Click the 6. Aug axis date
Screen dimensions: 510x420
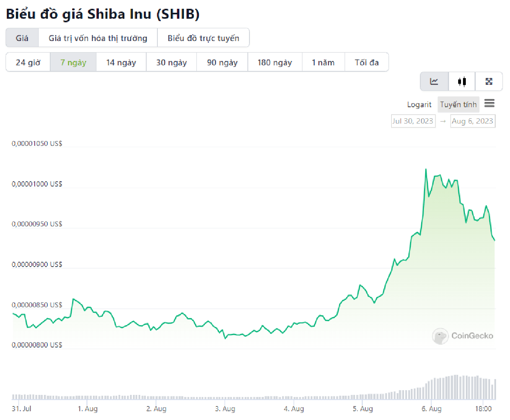point(432,408)
